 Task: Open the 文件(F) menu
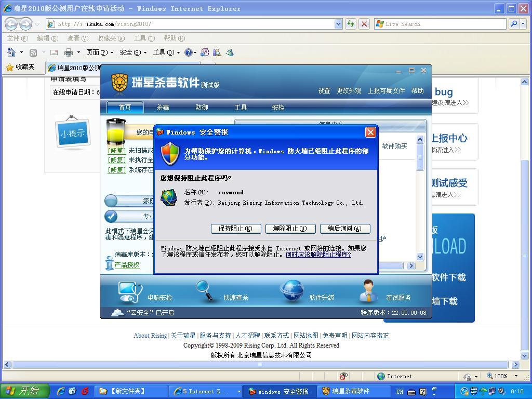click(x=17, y=38)
